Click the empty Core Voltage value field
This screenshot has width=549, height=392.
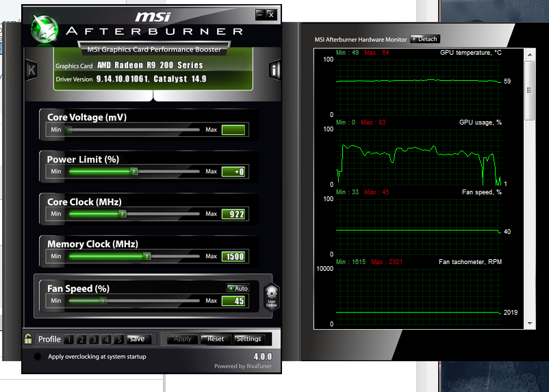233,130
